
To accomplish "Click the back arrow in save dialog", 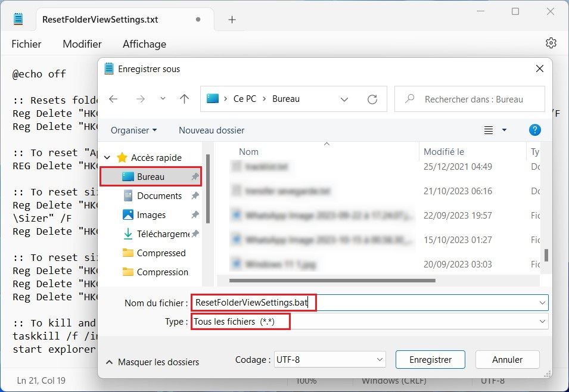I will [113, 99].
